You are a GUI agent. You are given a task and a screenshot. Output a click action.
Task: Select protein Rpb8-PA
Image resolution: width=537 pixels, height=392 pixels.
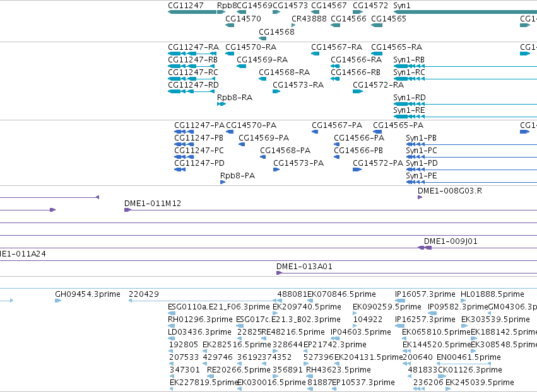click(237, 176)
